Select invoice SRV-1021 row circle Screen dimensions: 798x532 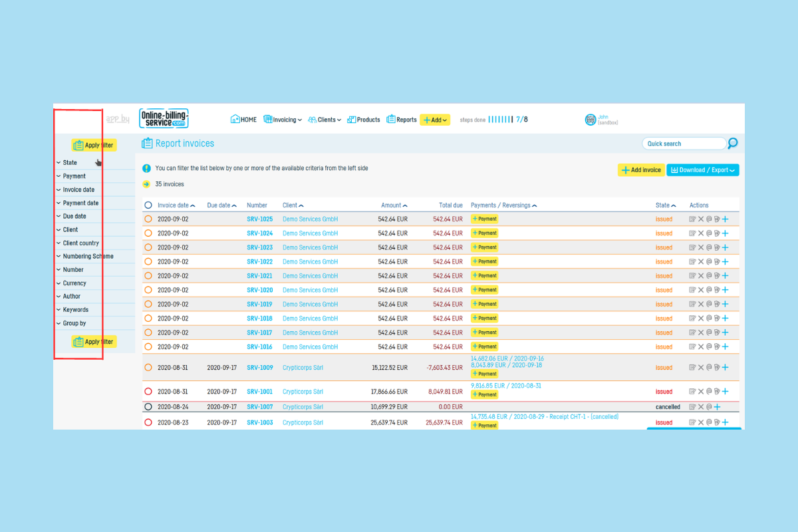(x=148, y=276)
